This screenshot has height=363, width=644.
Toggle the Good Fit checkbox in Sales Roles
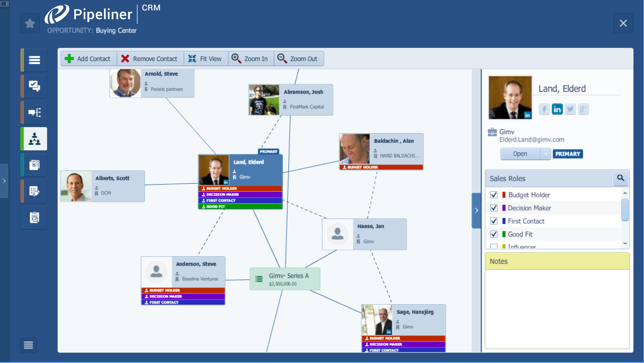click(x=494, y=234)
